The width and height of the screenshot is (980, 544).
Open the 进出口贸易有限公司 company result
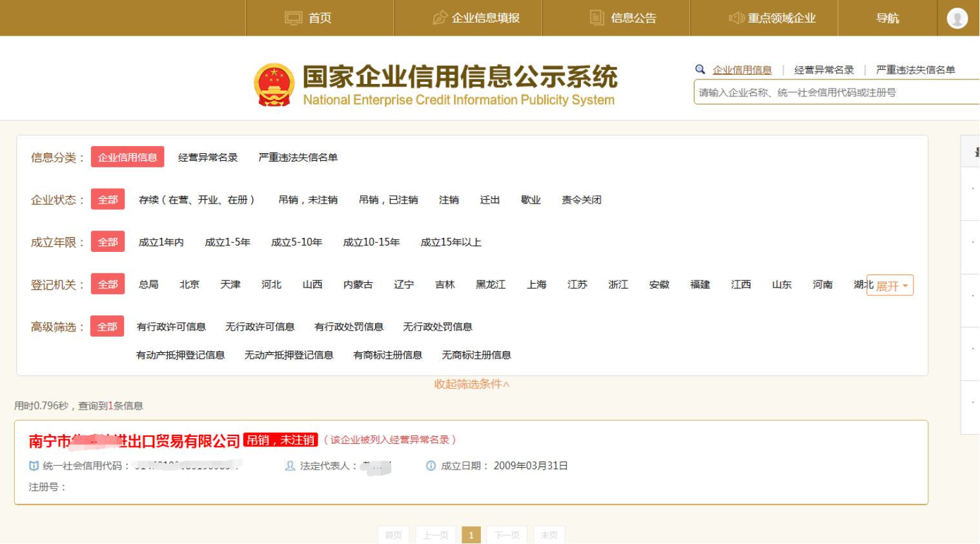click(x=134, y=441)
